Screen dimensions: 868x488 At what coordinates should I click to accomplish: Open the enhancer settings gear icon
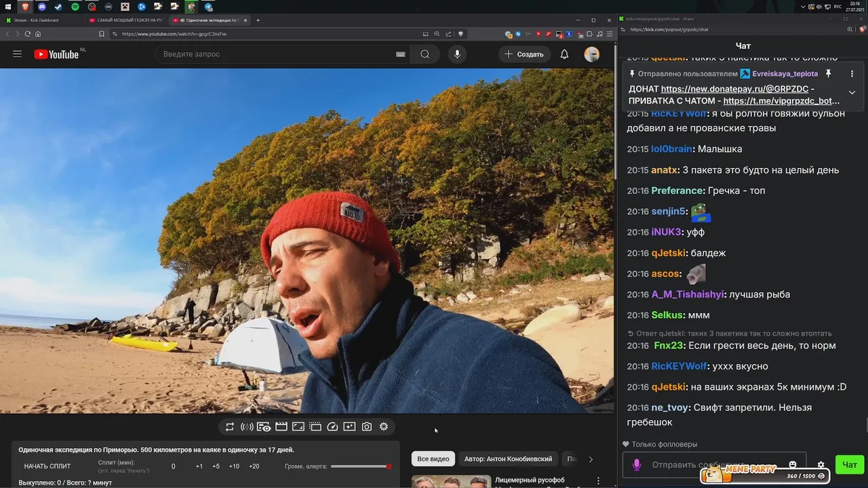[384, 426]
